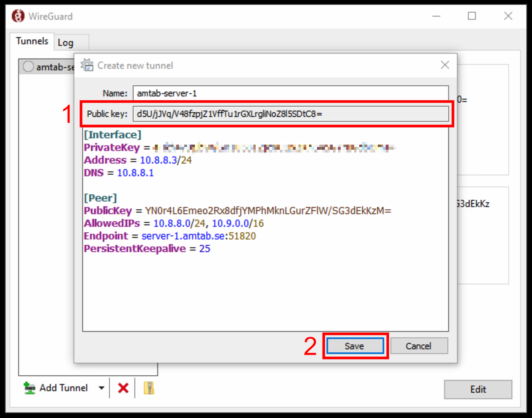
Task: Click the Add Tunnel icon
Action: tap(29, 388)
